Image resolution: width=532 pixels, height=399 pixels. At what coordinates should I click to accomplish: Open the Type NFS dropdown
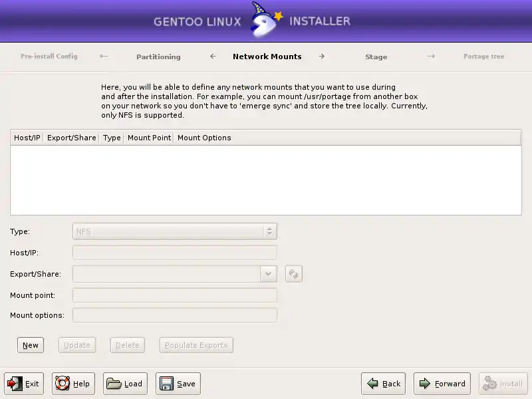(174, 231)
